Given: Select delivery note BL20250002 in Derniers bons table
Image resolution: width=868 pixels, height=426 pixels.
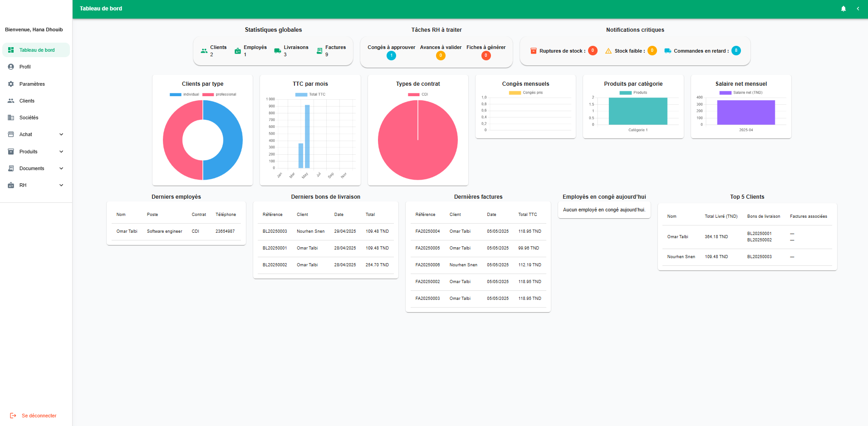Looking at the screenshot, I should (x=275, y=265).
